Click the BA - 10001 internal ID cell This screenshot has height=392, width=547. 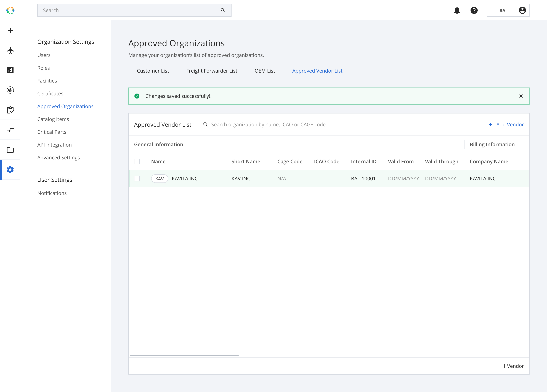(x=363, y=179)
